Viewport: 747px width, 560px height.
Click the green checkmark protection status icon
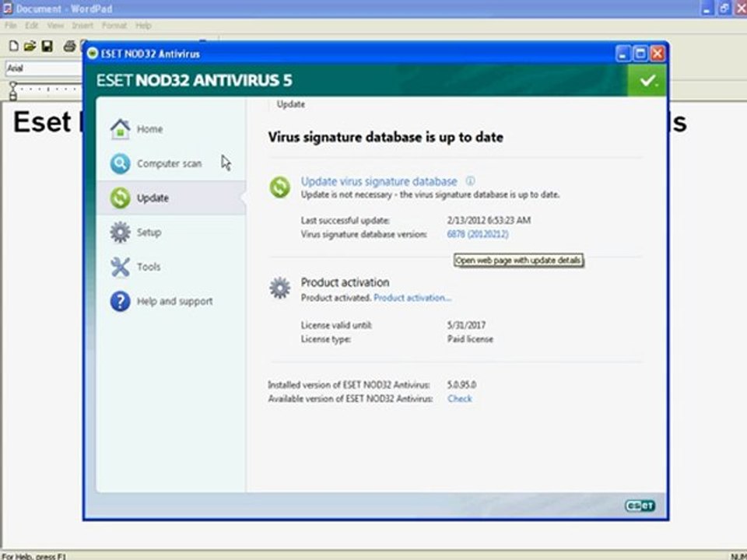(647, 80)
